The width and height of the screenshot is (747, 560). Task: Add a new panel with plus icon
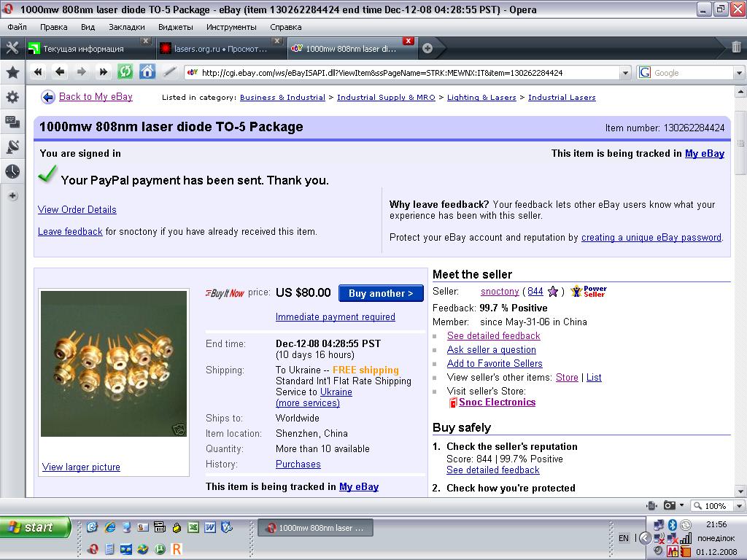tap(12, 195)
